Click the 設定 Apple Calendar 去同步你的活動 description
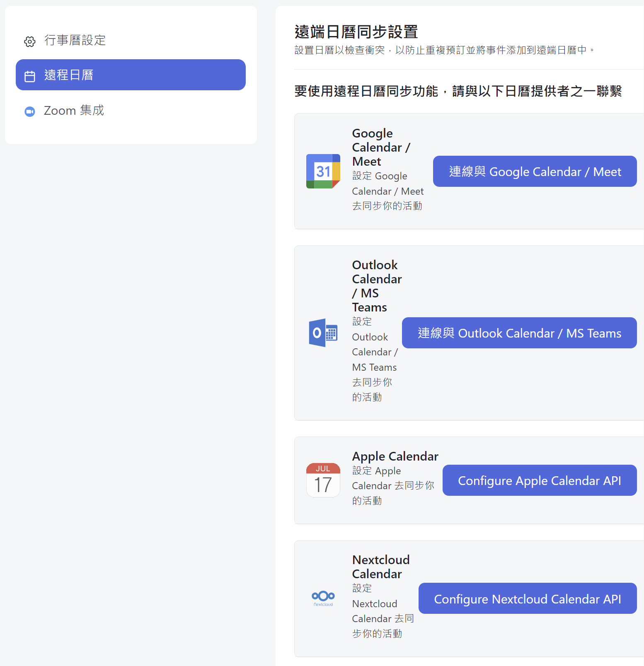644x666 pixels. pyautogui.click(x=393, y=485)
